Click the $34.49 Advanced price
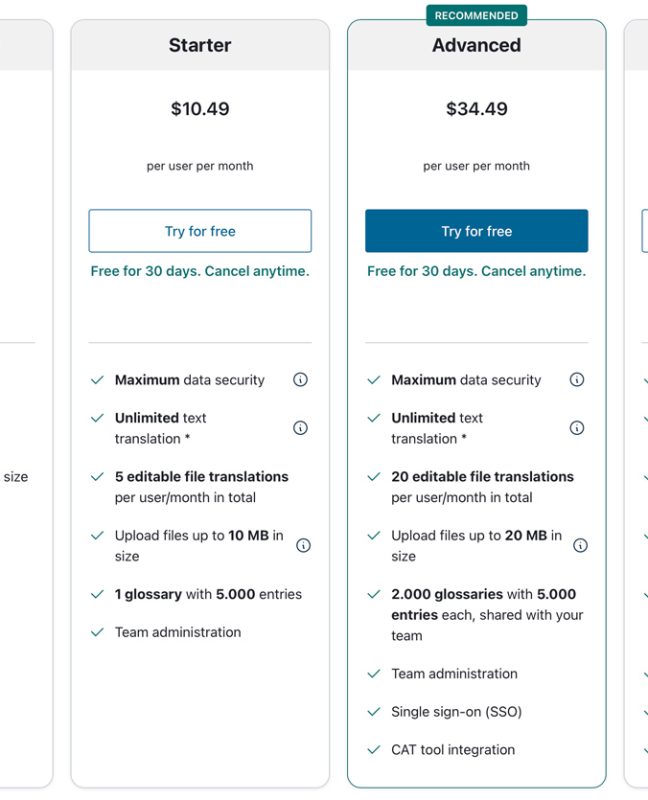The height and width of the screenshot is (800, 648). [x=477, y=108]
